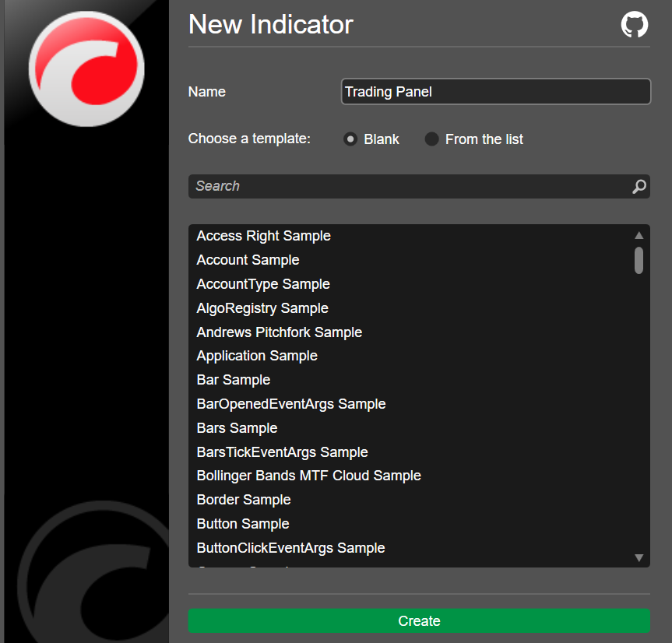Choose AlgoRegistry Sample template
The width and height of the screenshot is (672, 643).
[262, 308]
